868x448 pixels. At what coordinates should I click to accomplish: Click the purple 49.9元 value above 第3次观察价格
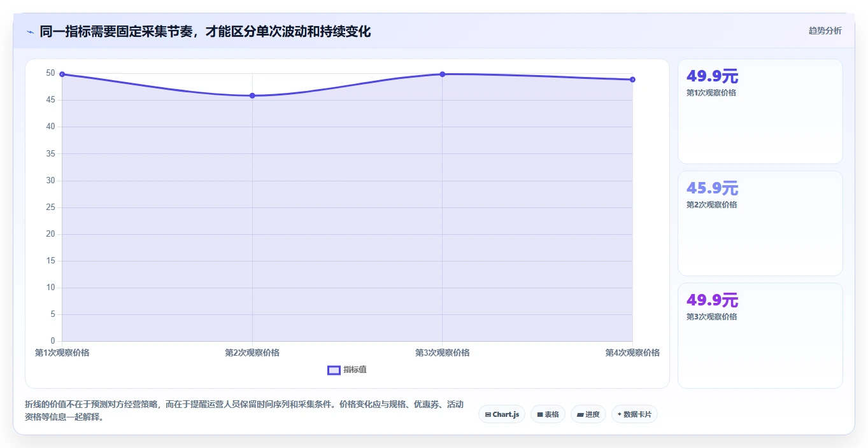coord(712,300)
